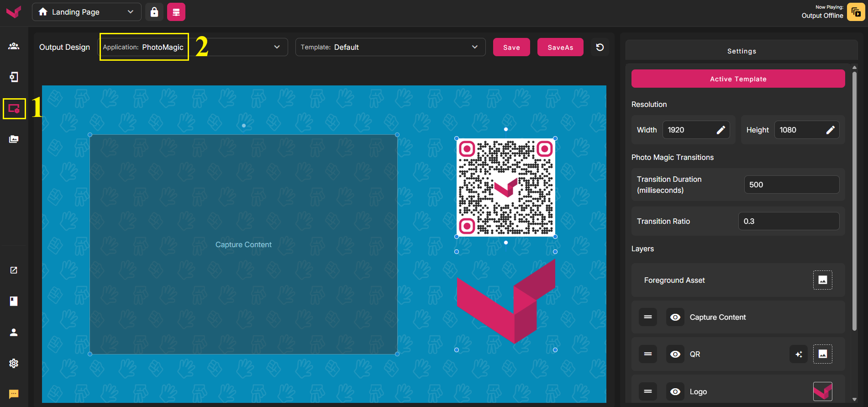Click the Width value field 1920

pyautogui.click(x=696, y=130)
